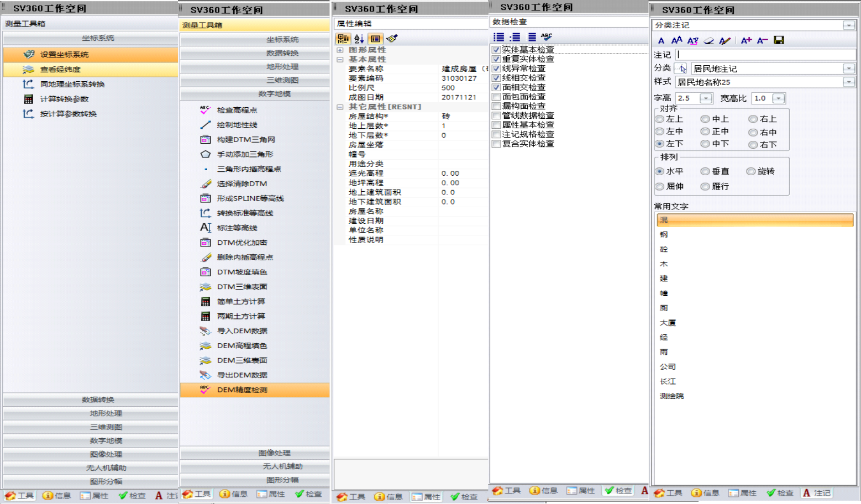This screenshot has height=504, width=861.
Task: Choose the 同地理坐标系转换 menu entry
Action: 72,84
